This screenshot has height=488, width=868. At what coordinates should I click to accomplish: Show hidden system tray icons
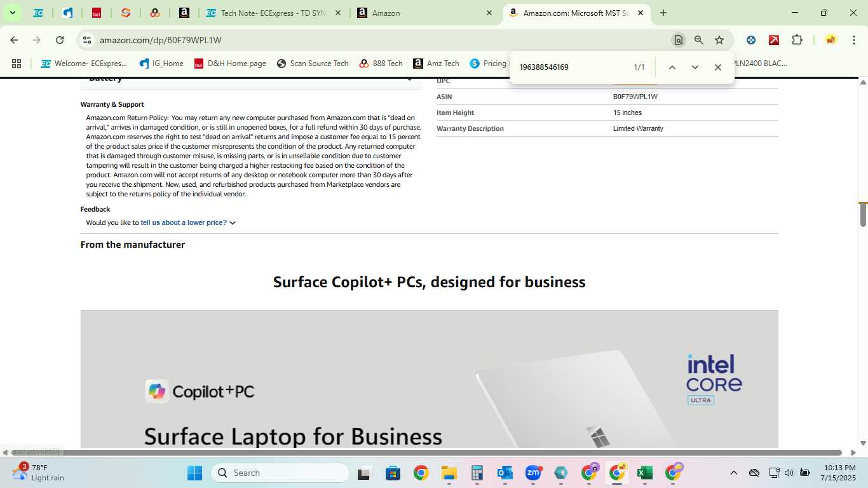click(734, 473)
